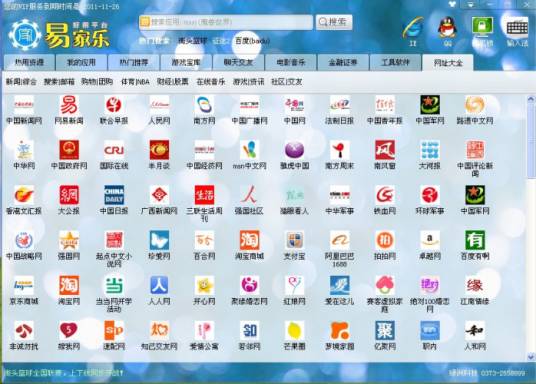Image resolution: width=536 pixels, height=384 pixels.
Task: Launch Internet Explorer from top toolbar
Action: point(413,28)
